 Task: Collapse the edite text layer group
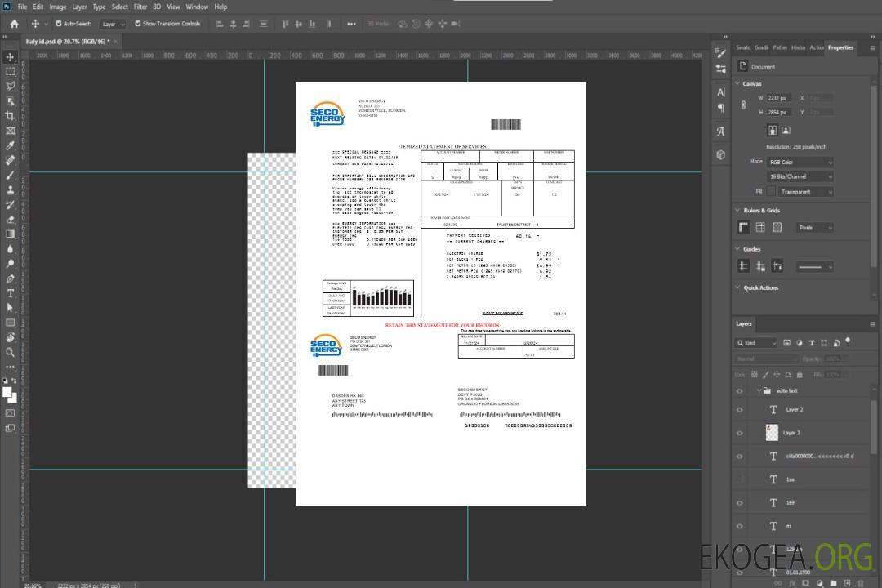[755, 391]
